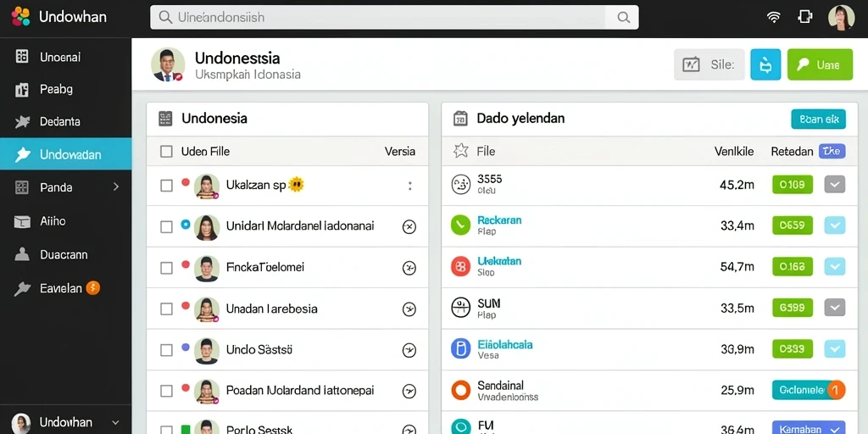Tick the checkbox for Unclo Sästsü

click(166, 350)
